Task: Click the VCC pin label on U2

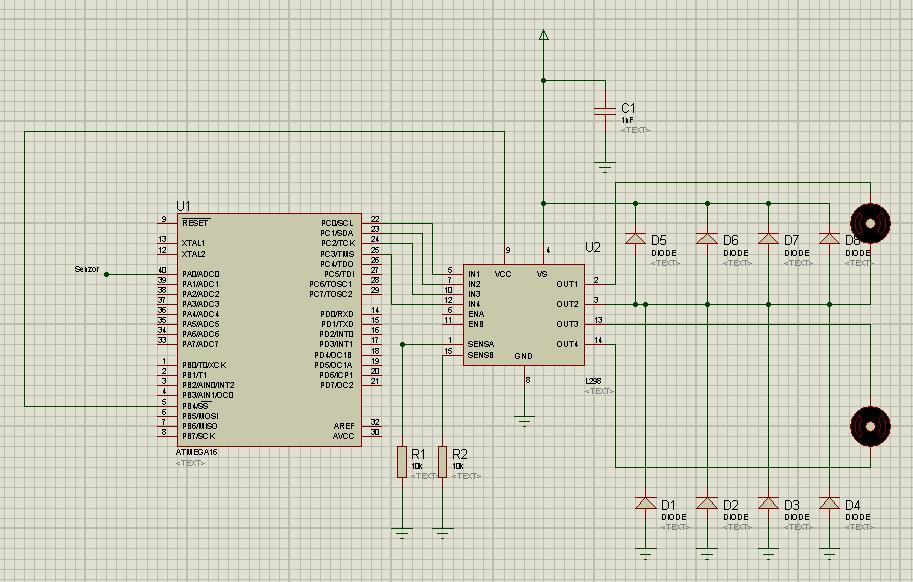Action: pos(502,274)
